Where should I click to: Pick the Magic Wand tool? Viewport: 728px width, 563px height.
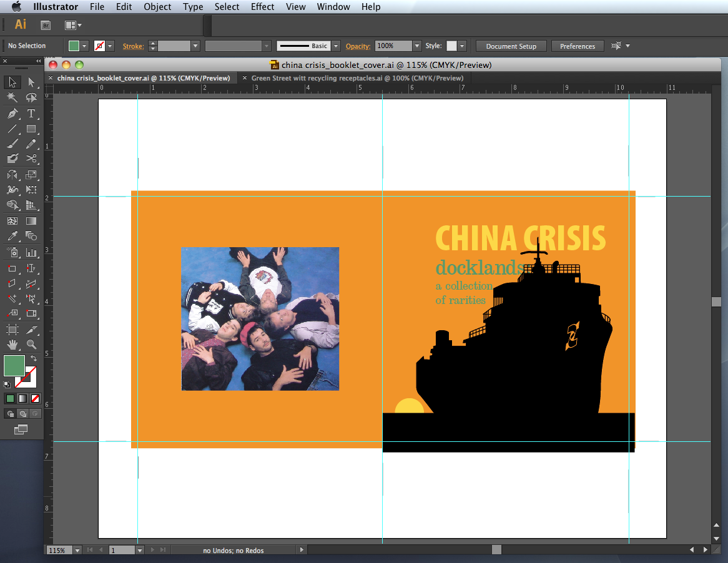click(12, 98)
